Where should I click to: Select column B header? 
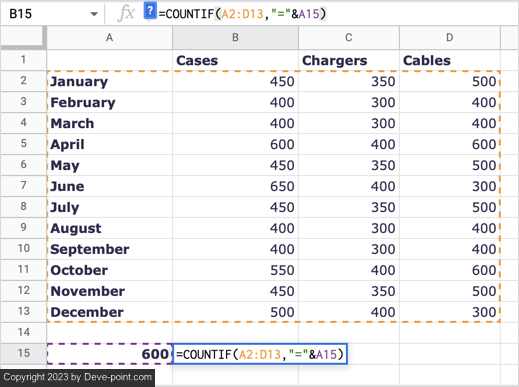[235, 38]
